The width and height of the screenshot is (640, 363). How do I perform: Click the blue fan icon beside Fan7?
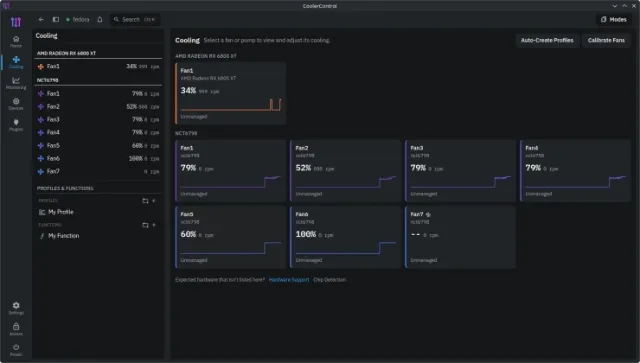coord(41,171)
